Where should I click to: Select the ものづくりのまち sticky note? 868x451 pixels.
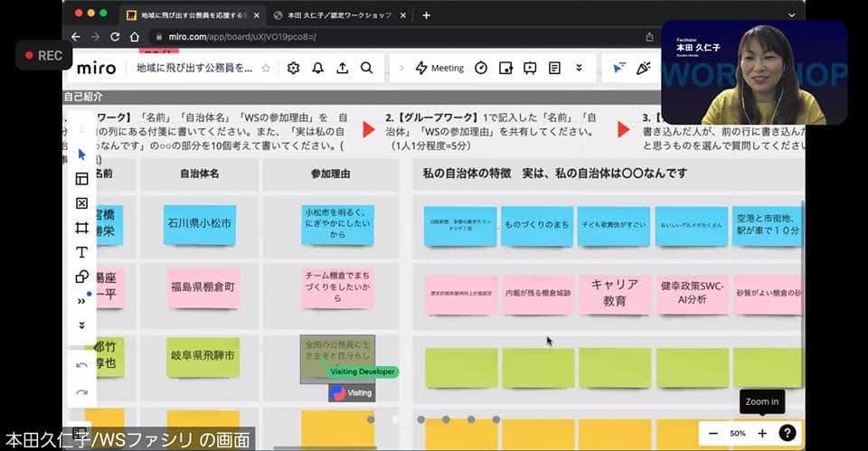(537, 225)
